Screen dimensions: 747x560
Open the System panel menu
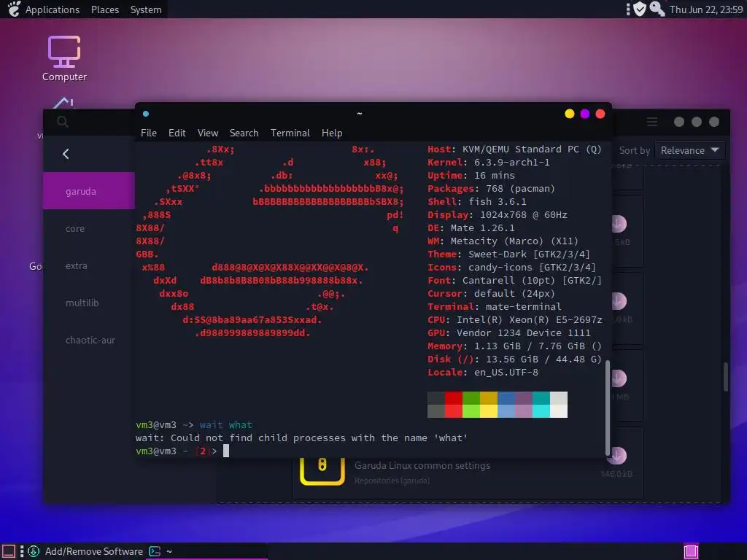[146, 9]
